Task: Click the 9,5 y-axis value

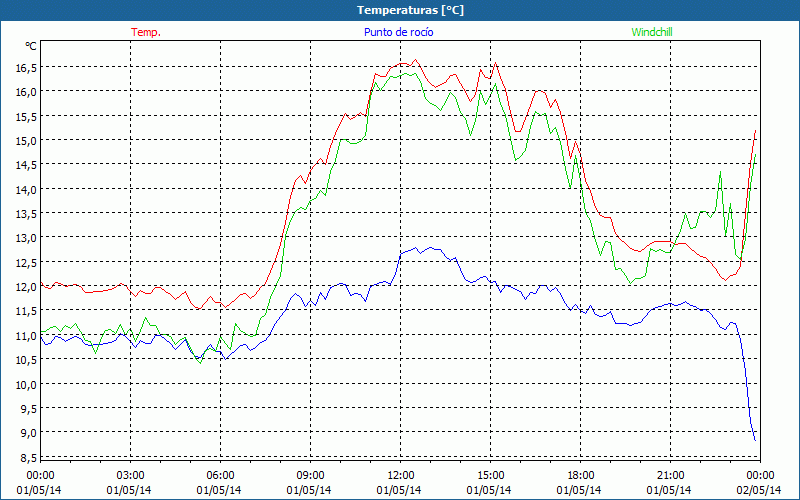Action: pyautogui.click(x=28, y=408)
